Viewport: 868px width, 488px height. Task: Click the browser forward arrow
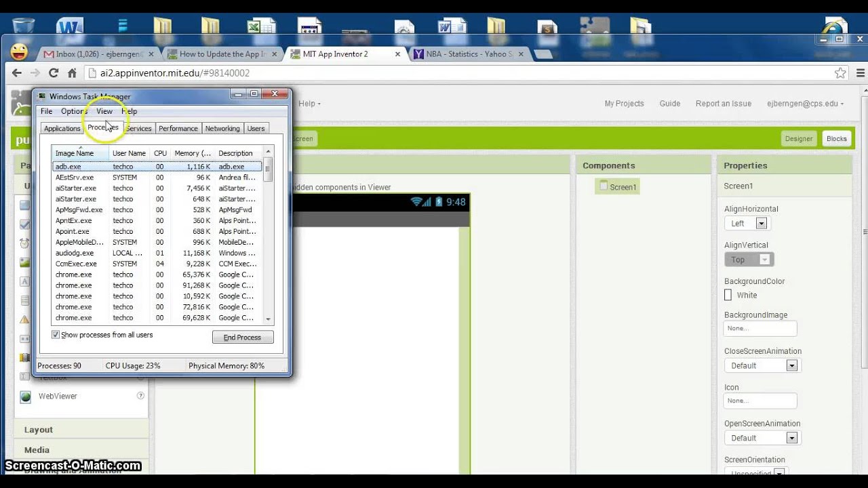pyautogui.click(x=35, y=73)
